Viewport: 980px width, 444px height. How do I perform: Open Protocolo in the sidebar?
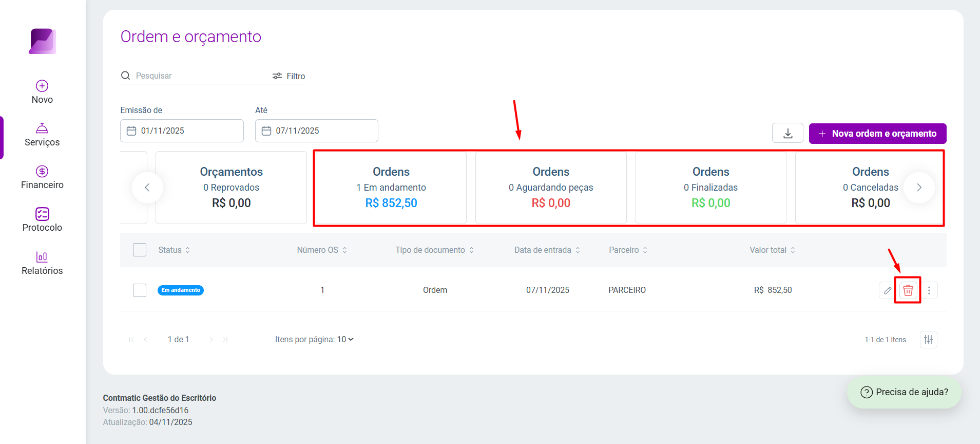(x=42, y=220)
